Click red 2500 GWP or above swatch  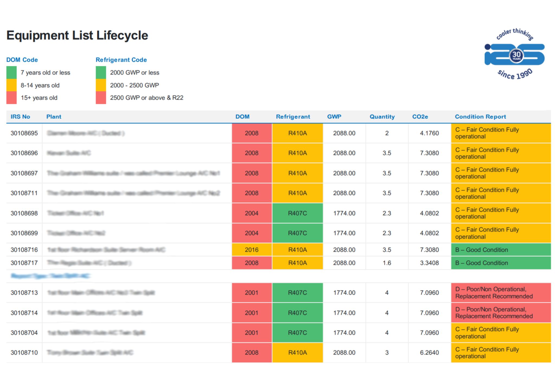101,98
